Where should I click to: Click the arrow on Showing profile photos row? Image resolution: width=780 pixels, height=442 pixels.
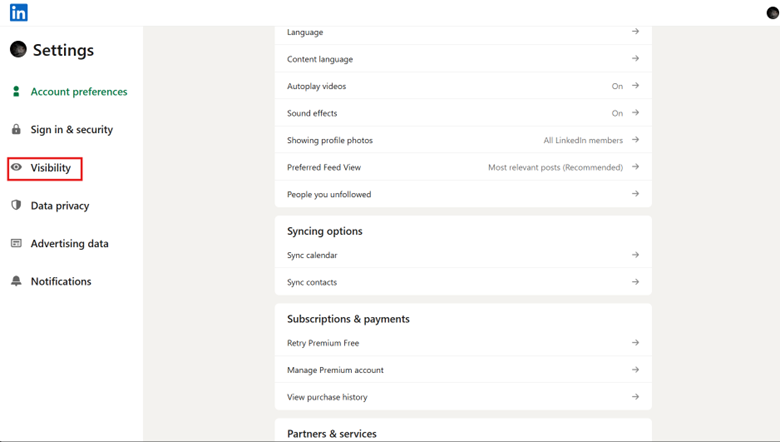coord(635,140)
